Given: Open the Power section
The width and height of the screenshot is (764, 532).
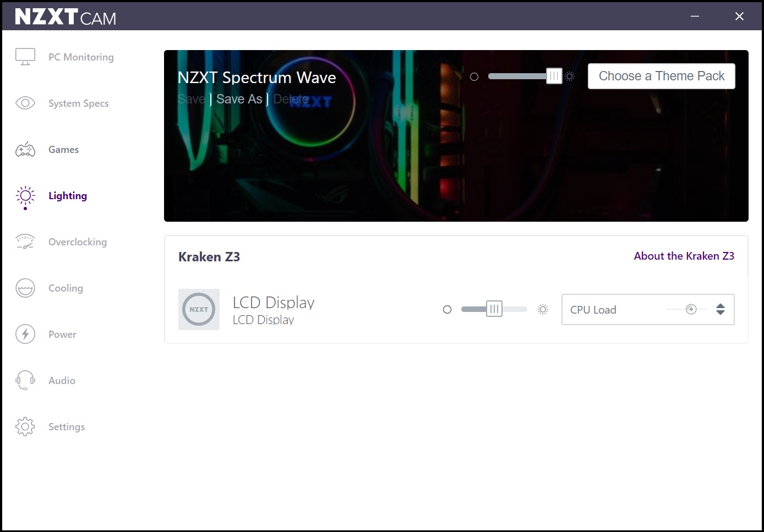Looking at the screenshot, I should coord(62,334).
